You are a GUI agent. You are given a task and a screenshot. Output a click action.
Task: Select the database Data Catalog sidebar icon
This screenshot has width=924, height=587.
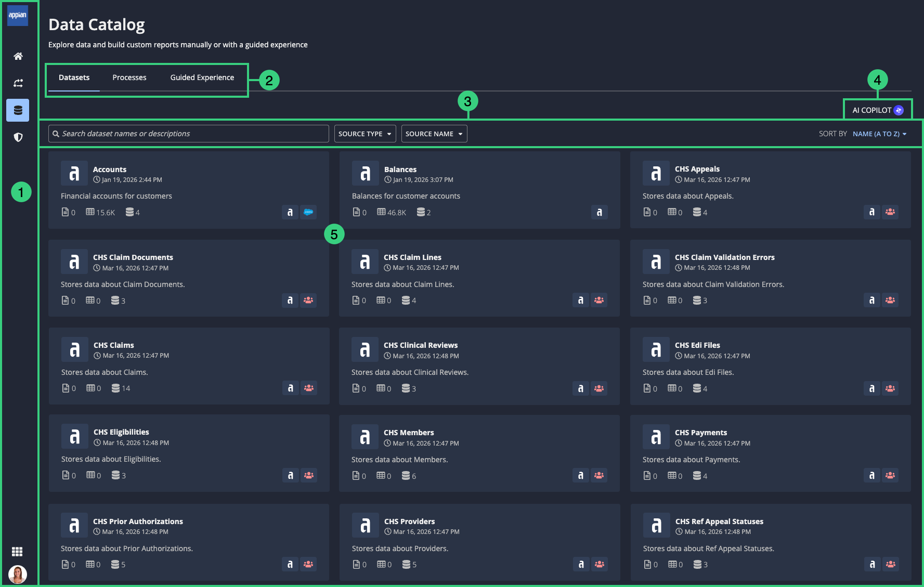[x=18, y=110]
